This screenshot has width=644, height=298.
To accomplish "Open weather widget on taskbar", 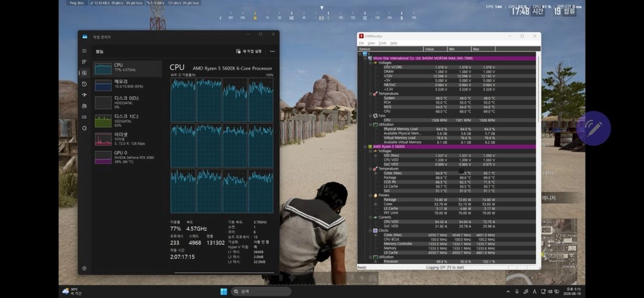I will (x=72, y=291).
